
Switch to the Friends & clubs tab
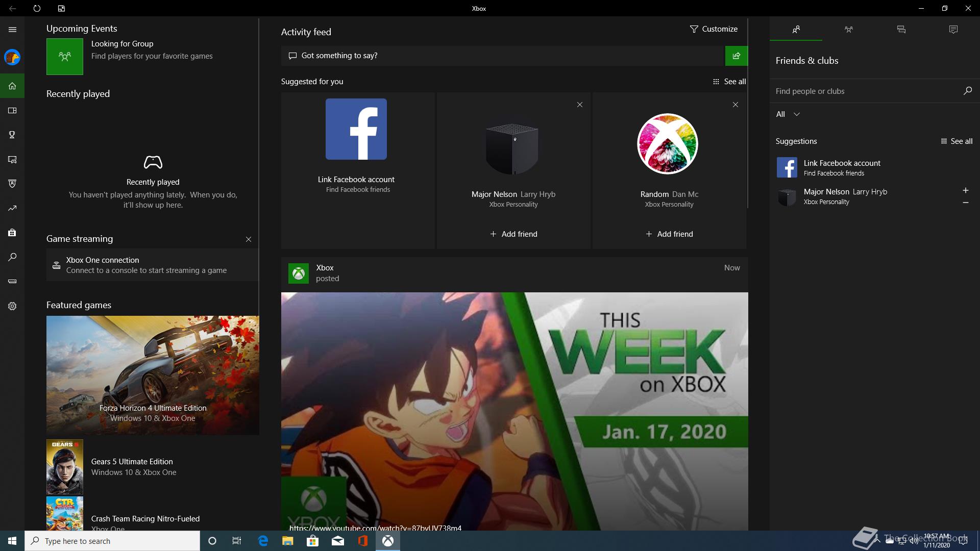[796, 30]
